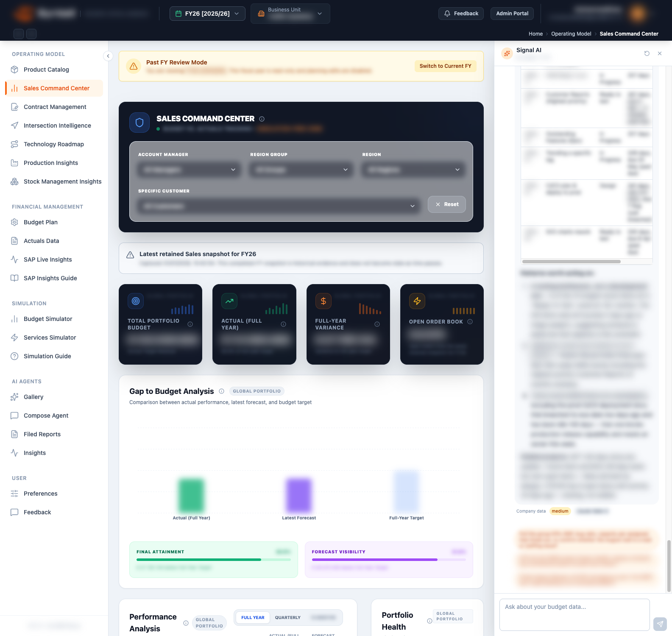This screenshot has height=636, width=672.
Task: Click info icon on Actual (Full Year) card
Action: point(283,324)
